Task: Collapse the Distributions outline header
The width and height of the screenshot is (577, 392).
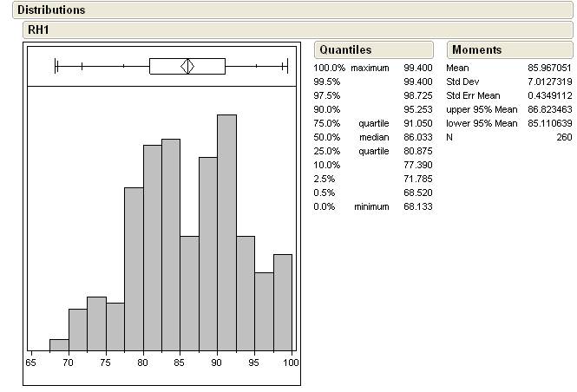Action: coord(51,10)
